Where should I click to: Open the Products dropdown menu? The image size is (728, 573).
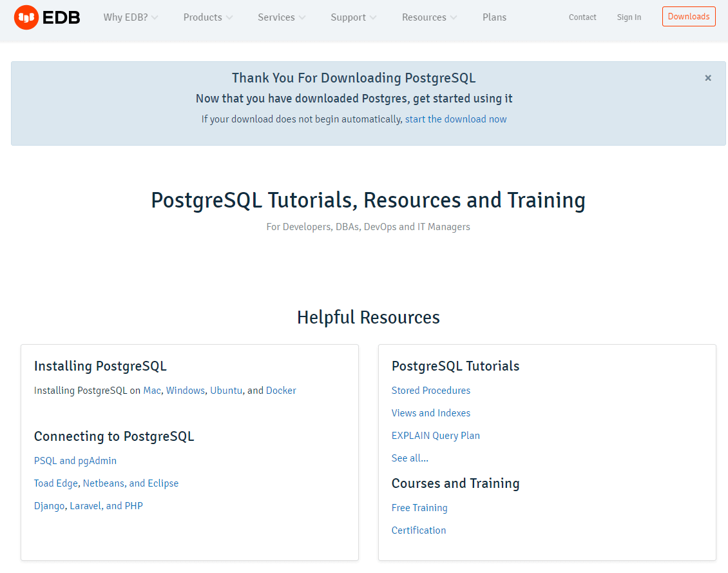point(207,17)
